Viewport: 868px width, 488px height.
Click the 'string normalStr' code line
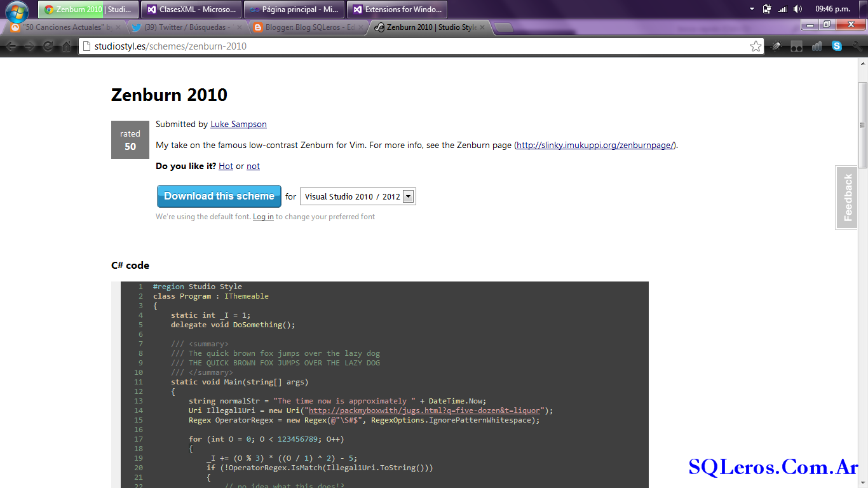[337, 401]
